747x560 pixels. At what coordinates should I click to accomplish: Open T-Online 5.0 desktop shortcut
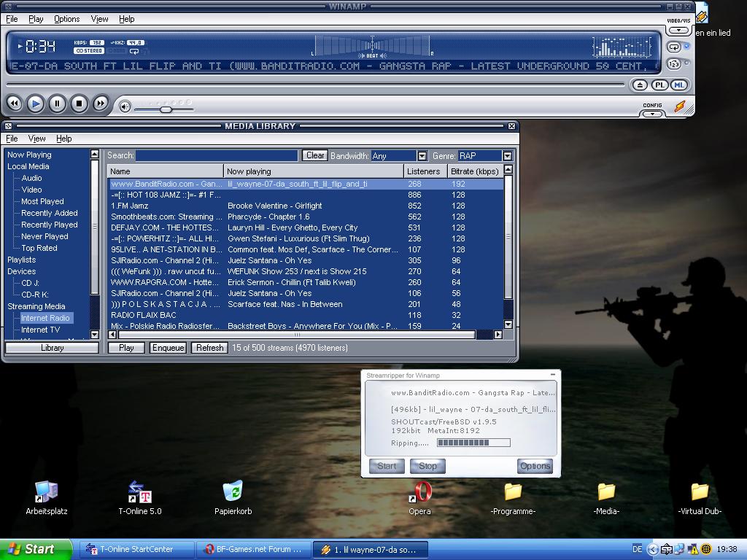(x=139, y=499)
